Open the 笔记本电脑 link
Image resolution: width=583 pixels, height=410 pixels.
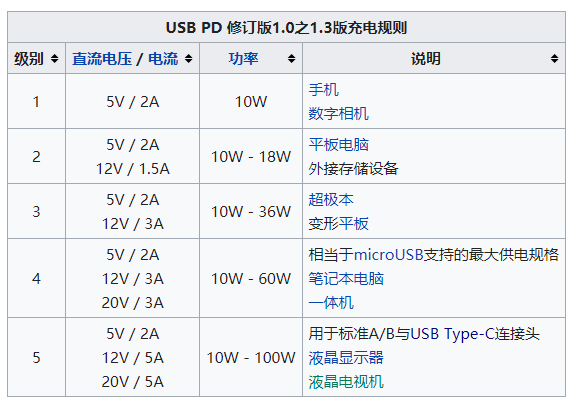tap(346, 278)
